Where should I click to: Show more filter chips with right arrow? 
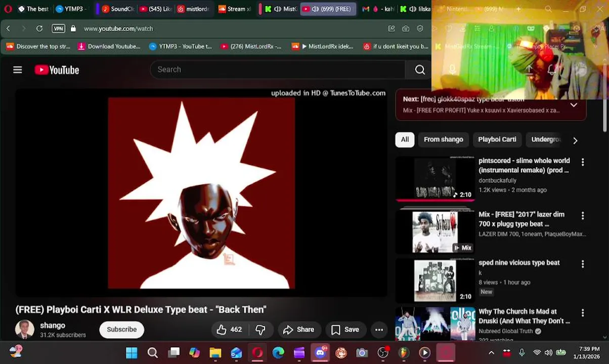point(575,140)
